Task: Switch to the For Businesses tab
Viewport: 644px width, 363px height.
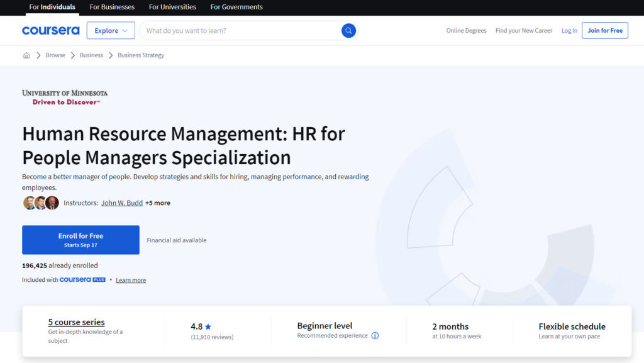Action: [112, 7]
